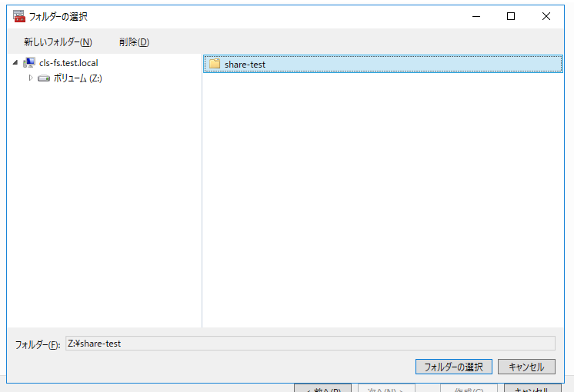This screenshot has width=574, height=392.
Task: Click the フォルダー(F) path input field
Action: pyautogui.click(x=310, y=344)
